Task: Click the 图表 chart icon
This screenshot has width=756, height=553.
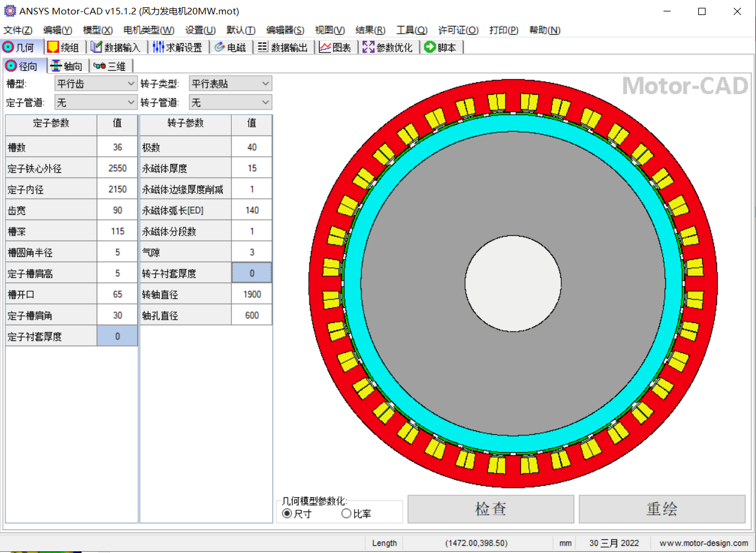Action: pyautogui.click(x=325, y=47)
